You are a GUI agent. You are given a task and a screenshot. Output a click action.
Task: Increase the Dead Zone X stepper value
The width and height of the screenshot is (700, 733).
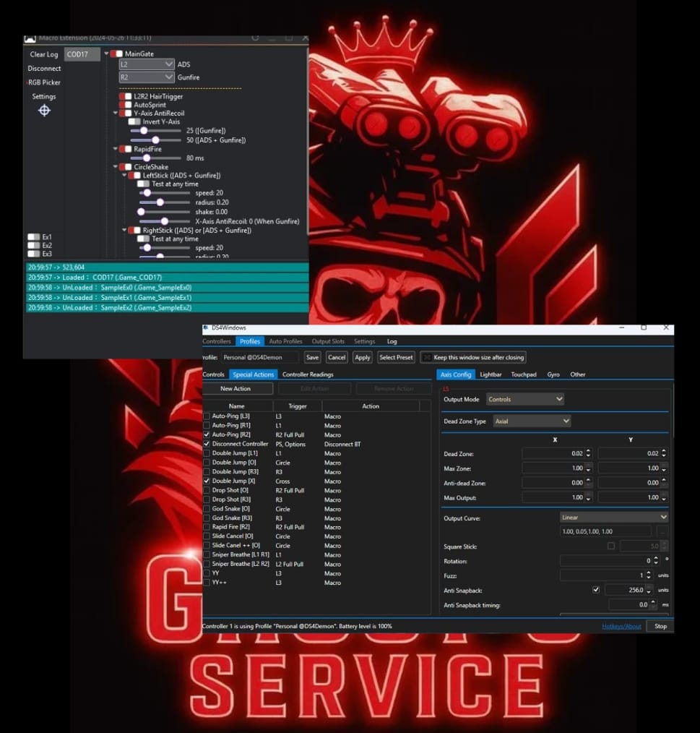pos(587,450)
